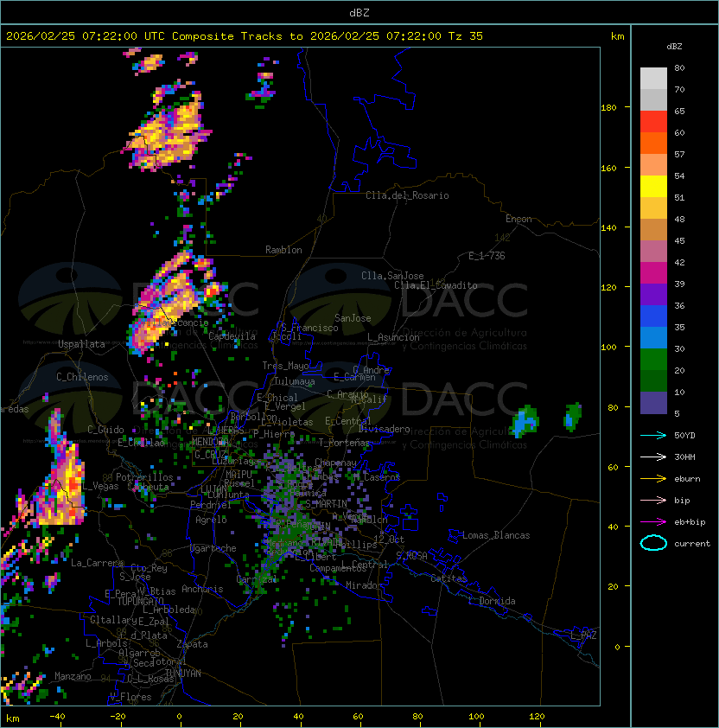
Task: Click the 'L_Asuncion' map label
Action: coord(393,337)
